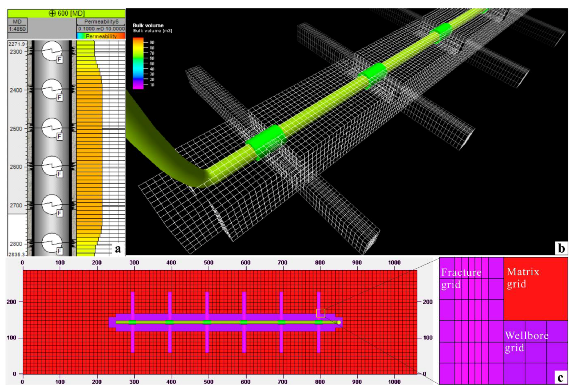Click the fracture circle symbol at depth 2800
575x392 pixels.
(52, 242)
